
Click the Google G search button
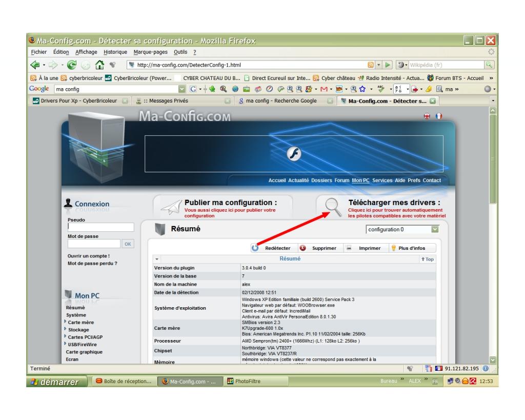(x=193, y=89)
